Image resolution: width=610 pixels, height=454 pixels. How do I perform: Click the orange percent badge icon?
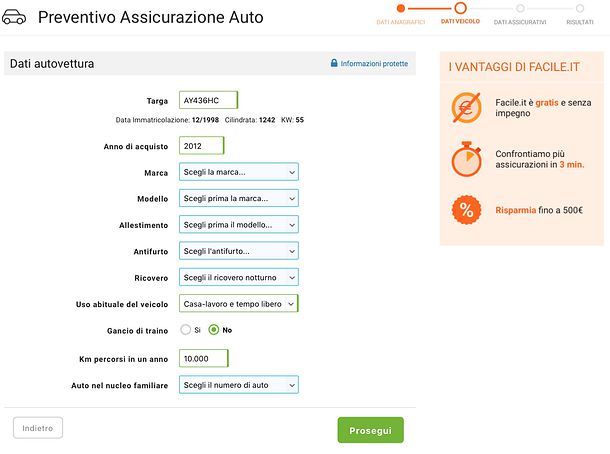pos(466,210)
